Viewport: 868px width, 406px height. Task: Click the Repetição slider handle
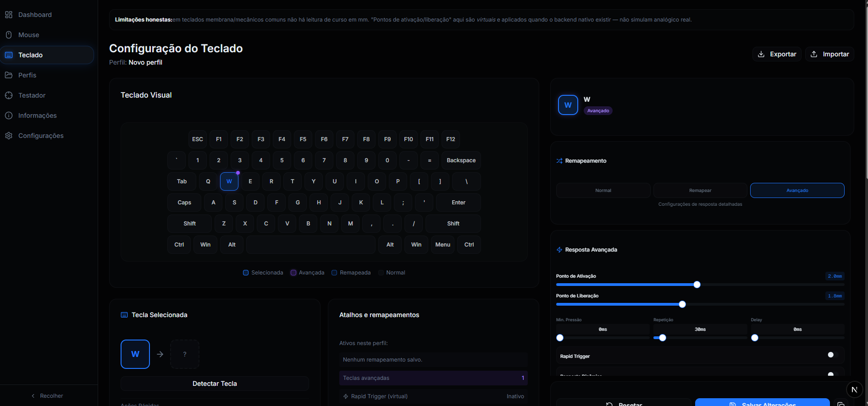[x=663, y=338]
